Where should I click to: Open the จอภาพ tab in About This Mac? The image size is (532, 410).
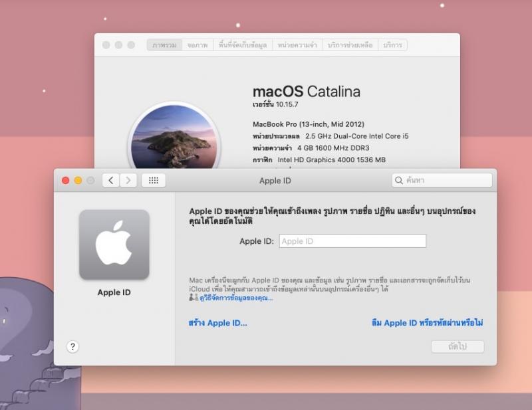198,45
